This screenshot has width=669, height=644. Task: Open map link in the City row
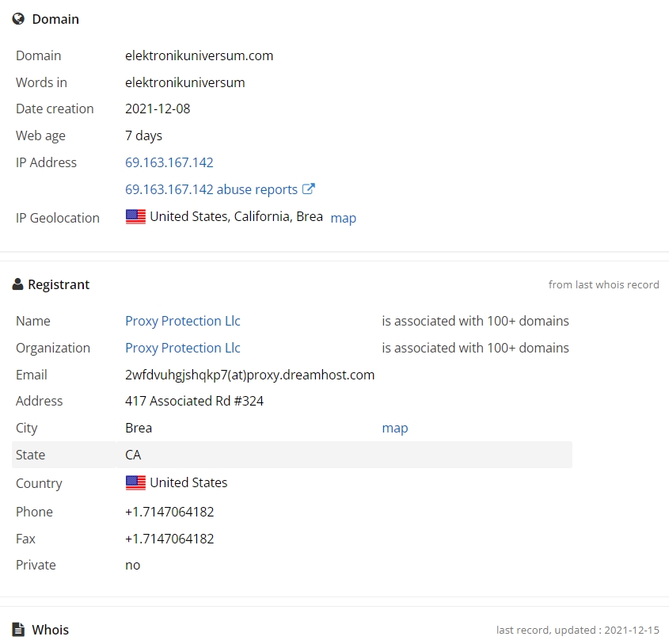click(395, 428)
